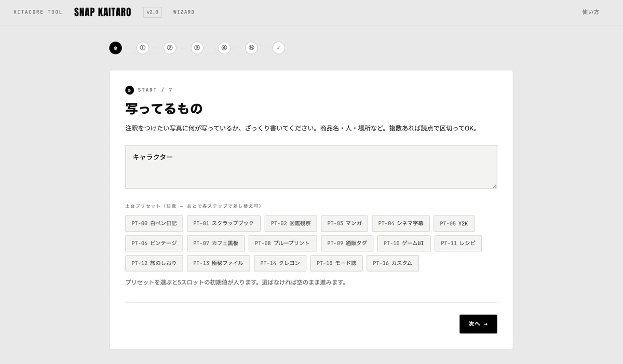The image size is (623, 364).
Task: Select preset PT-12 旅のしおり
Action: coord(154,263)
